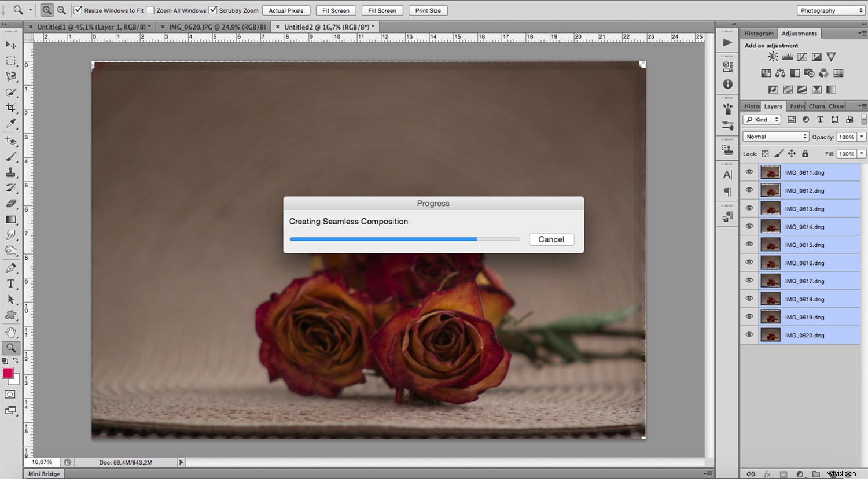Switch to the IMG_0620.JPG document tab
868x479 pixels.
tap(217, 26)
